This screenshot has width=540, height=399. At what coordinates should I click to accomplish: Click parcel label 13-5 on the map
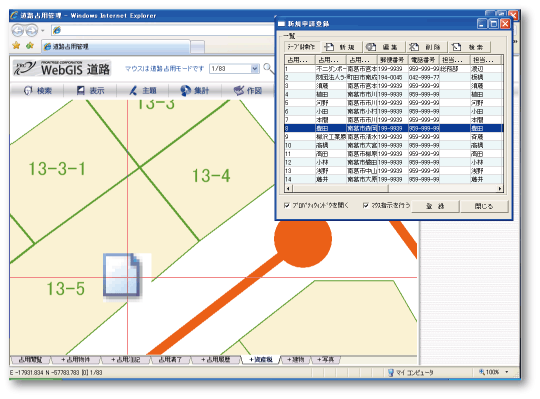point(66,288)
